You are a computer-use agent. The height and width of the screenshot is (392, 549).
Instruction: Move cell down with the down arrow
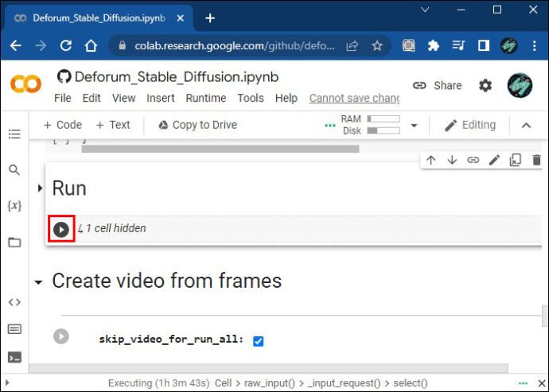[x=452, y=161]
